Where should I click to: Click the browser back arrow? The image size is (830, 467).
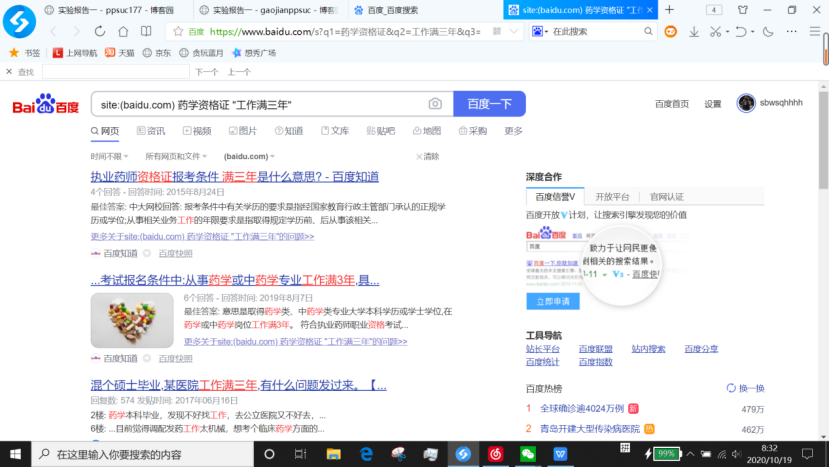[x=53, y=32]
